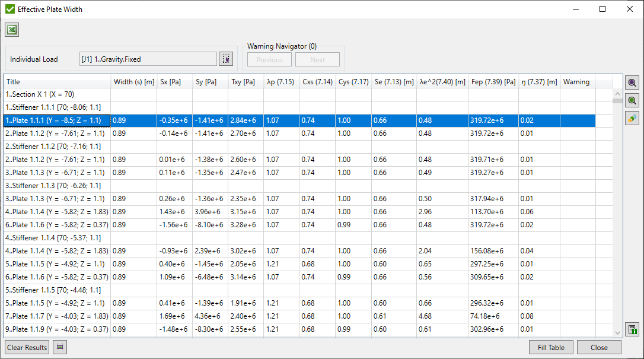The width and height of the screenshot is (644, 359).
Task: Click the small legend icon next to Clear Results
Action: (x=59, y=347)
